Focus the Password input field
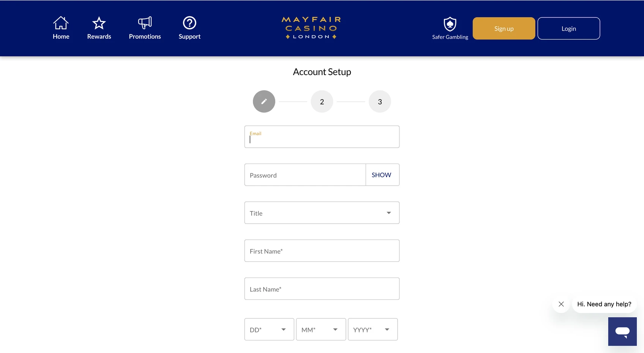Screen dimensions: 644x353 pyautogui.click(x=305, y=175)
